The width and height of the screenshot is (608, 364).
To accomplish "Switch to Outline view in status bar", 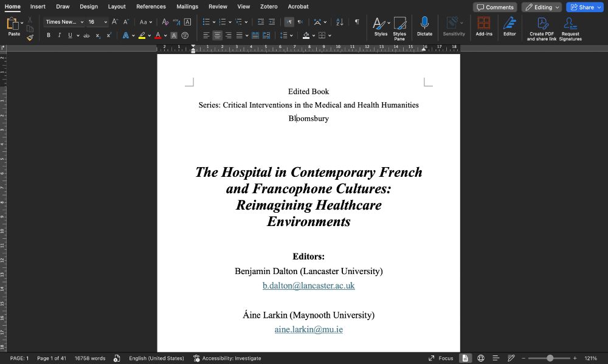I will pyautogui.click(x=496, y=358).
